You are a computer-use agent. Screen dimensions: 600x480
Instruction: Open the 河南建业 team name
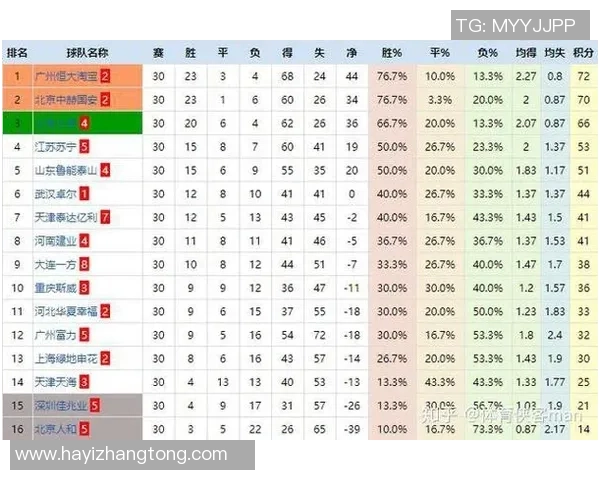pyautogui.click(x=57, y=241)
